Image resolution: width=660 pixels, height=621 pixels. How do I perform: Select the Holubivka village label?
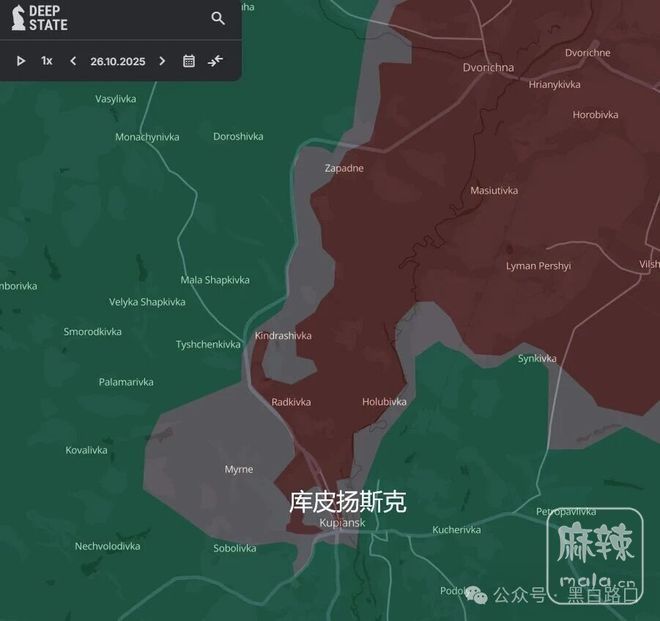pos(384,402)
